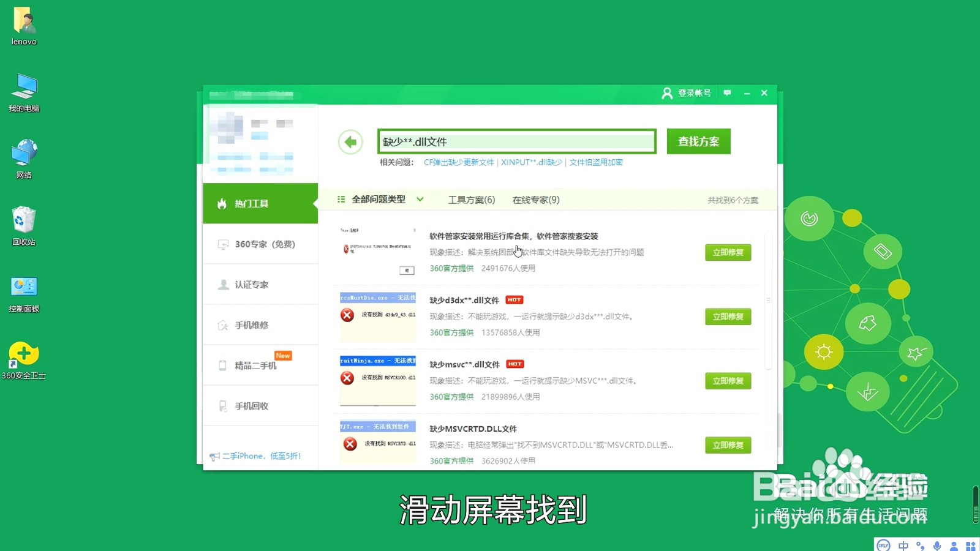Click 立即修复 for 缺少MSVCRTD.DLL文件
Screen dimensions: 980x551
point(728,445)
